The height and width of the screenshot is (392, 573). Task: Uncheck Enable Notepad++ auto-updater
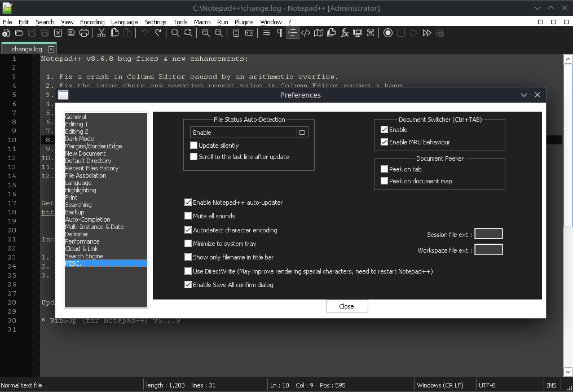(188, 202)
